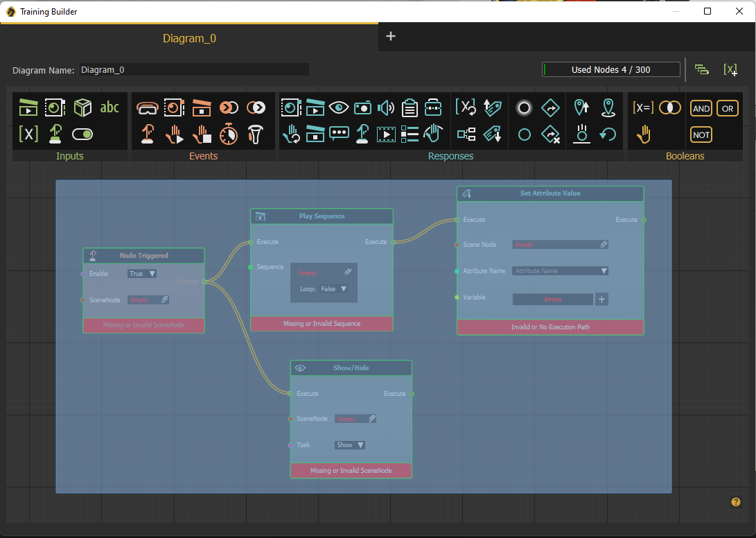Viewport: 756px width, 538px height.
Task: Click the 'Invalid or No Execution Path' error label
Action: coord(550,327)
